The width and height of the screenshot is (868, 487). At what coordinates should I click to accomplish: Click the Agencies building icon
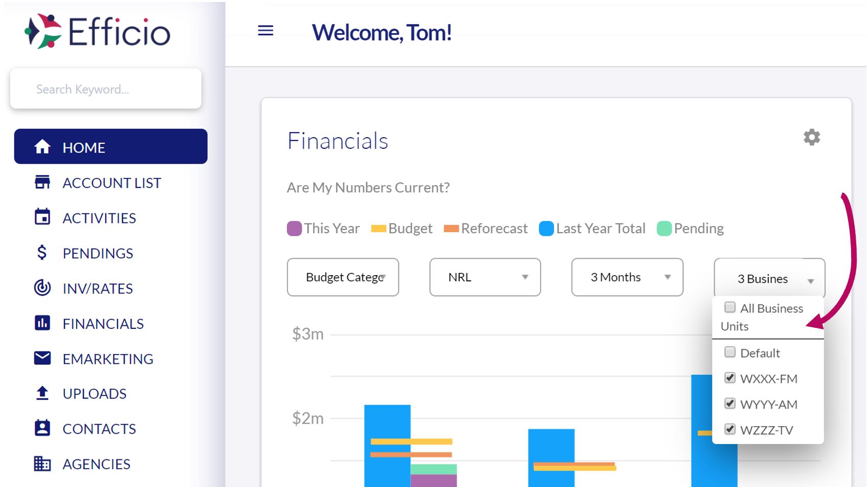[42, 463]
